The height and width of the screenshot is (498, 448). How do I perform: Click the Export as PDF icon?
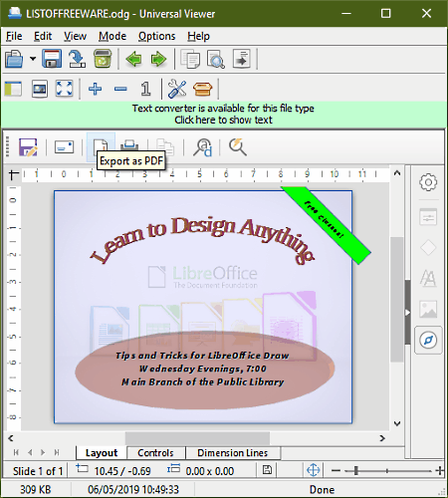[101, 145]
